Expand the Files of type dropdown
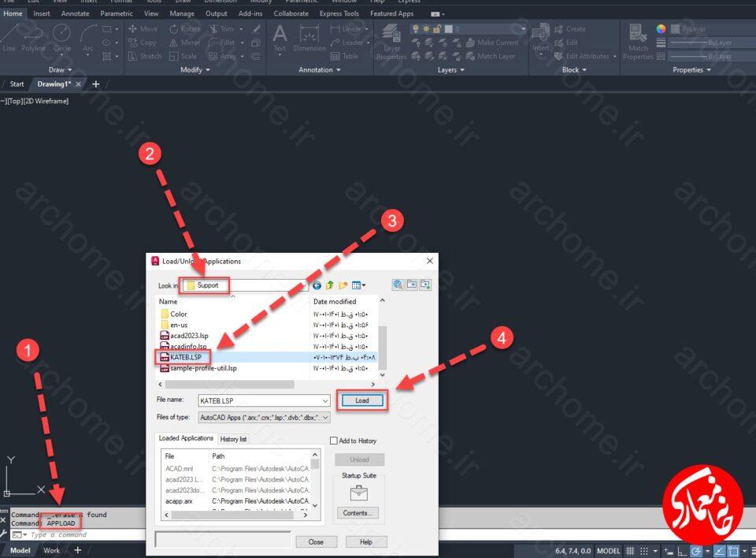Viewport: 756px width, 558px height. pyautogui.click(x=325, y=418)
